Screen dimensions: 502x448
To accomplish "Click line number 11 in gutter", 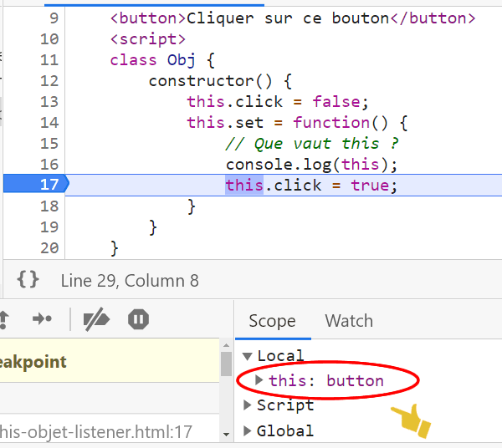I will tap(49, 60).
